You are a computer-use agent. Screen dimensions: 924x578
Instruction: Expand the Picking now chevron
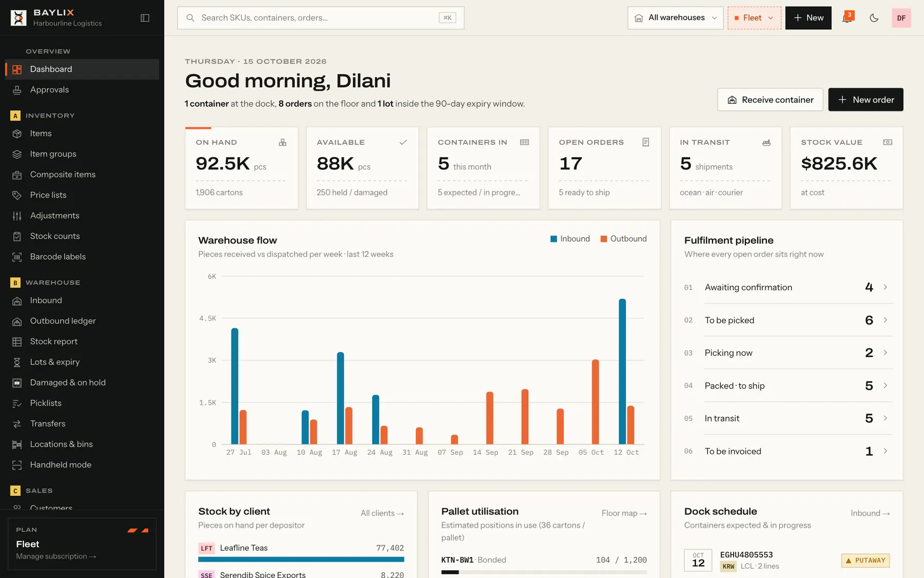click(885, 352)
